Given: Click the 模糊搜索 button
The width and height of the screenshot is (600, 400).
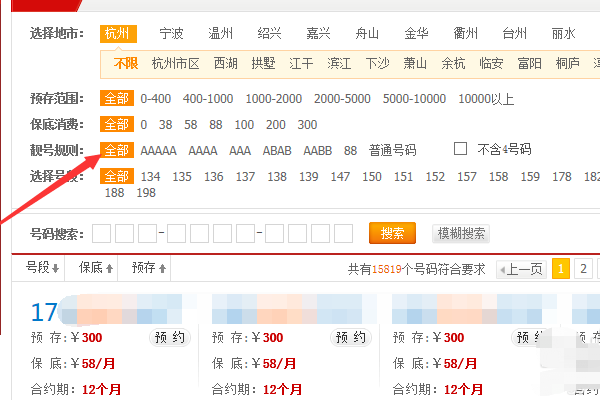Looking at the screenshot, I should pos(461,233).
